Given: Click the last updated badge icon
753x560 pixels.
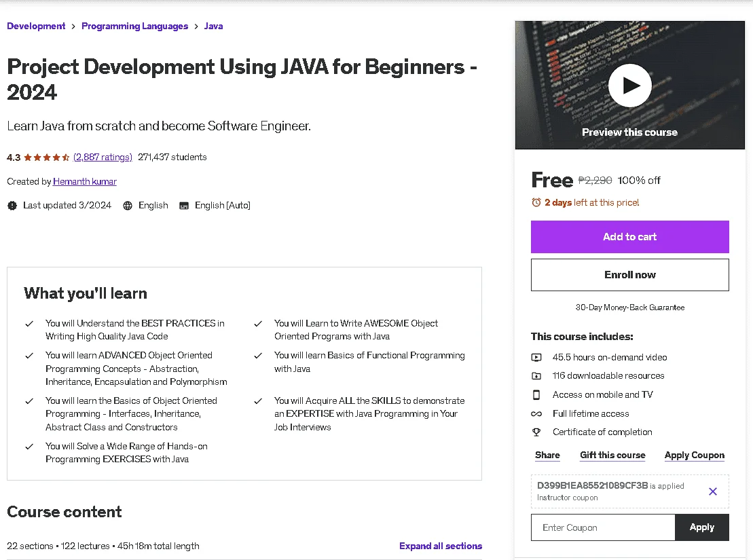Looking at the screenshot, I should (12, 206).
